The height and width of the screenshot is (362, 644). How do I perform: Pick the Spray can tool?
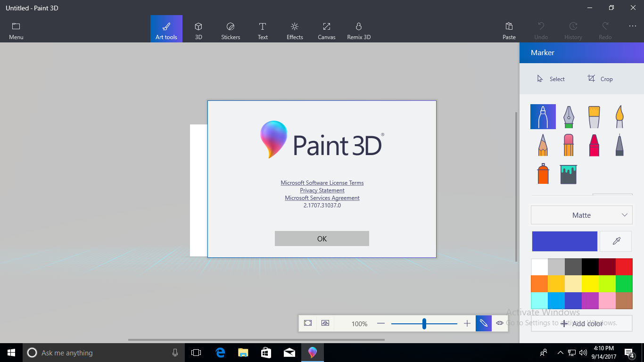(543, 174)
